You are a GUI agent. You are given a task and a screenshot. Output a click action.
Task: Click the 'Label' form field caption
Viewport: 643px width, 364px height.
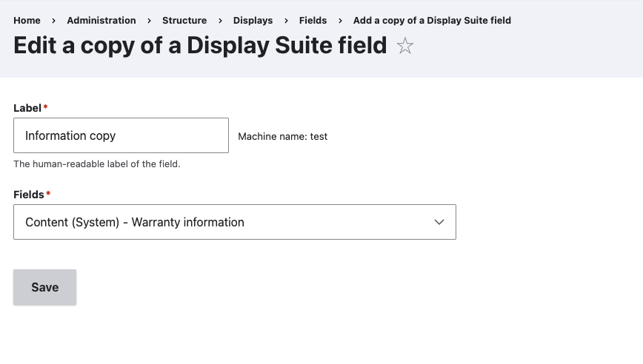pyautogui.click(x=27, y=108)
